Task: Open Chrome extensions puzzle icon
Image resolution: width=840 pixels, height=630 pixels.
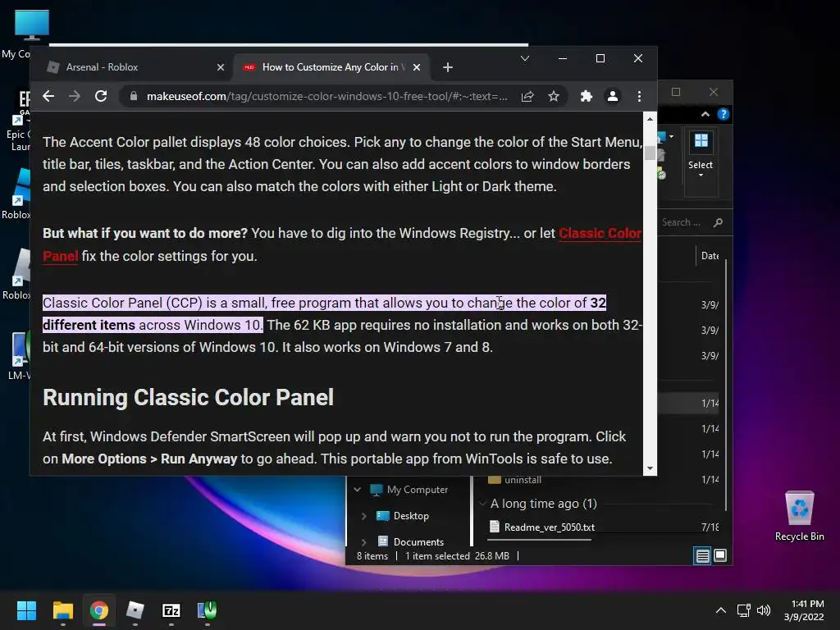Action: 587,97
